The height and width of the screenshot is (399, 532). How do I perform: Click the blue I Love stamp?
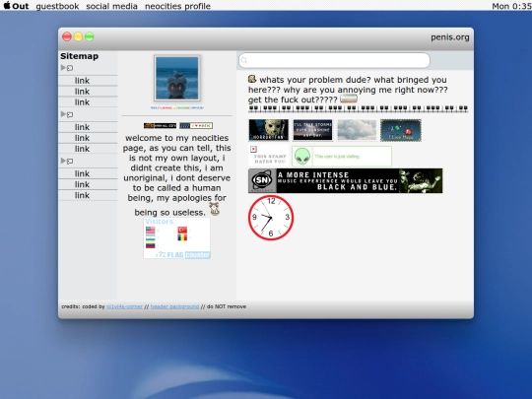pyautogui.click(x=401, y=130)
